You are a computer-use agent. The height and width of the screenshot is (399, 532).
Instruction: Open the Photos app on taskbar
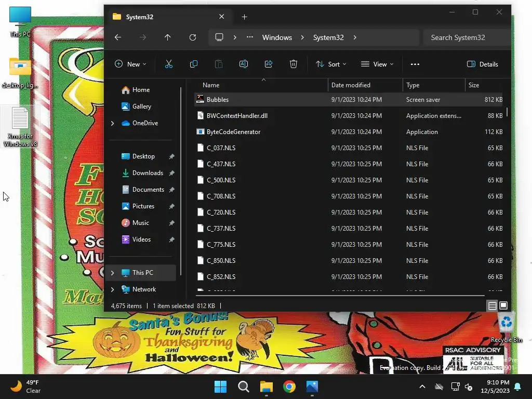click(x=312, y=387)
